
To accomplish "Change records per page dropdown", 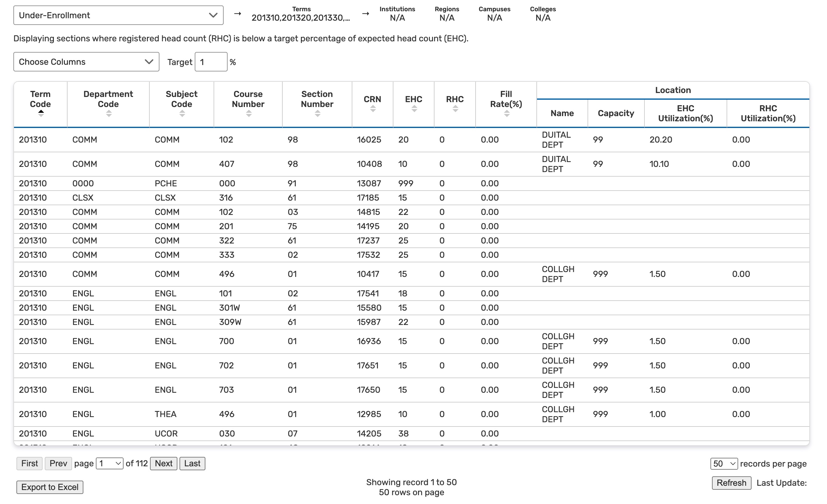I will pyautogui.click(x=724, y=464).
